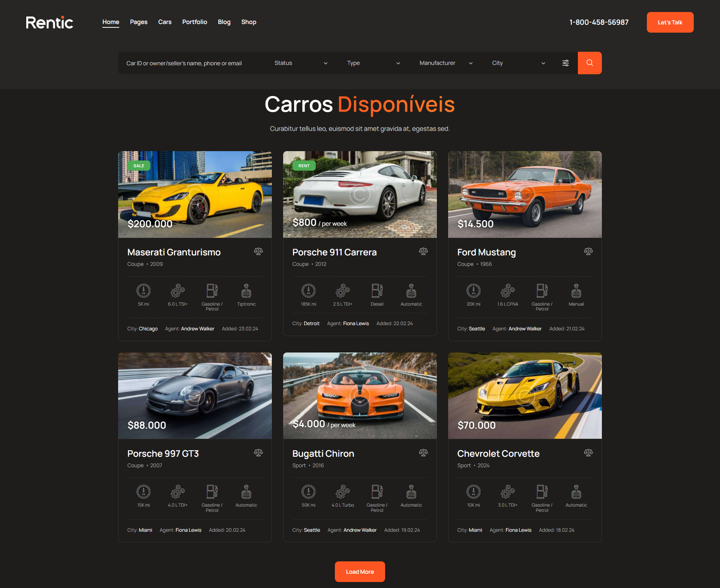Viewport: 720px width, 588px height.
Task: Click agent Andrew Walker on Bugatti Chiron card
Action: [x=360, y=530]
